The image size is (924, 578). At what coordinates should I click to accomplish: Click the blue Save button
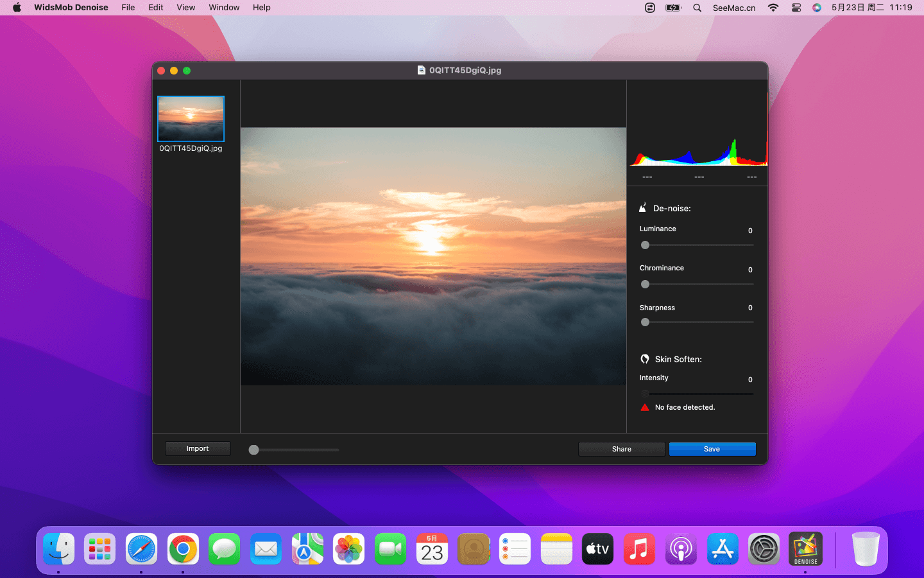pyautogui.click(x=712, y=449)
